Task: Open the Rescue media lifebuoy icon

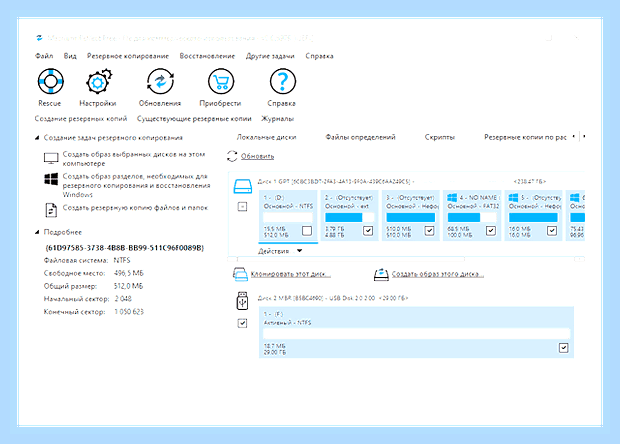Action: point(51,81)
